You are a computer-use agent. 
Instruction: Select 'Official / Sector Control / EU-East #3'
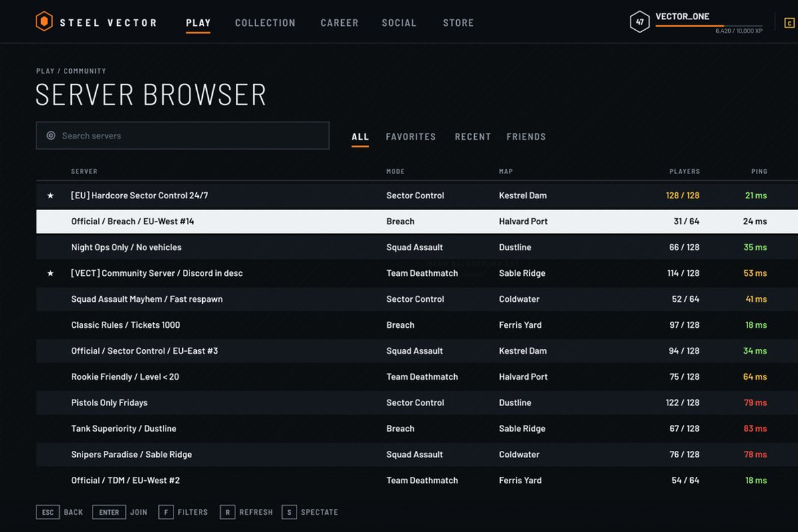tap(417, 351)
